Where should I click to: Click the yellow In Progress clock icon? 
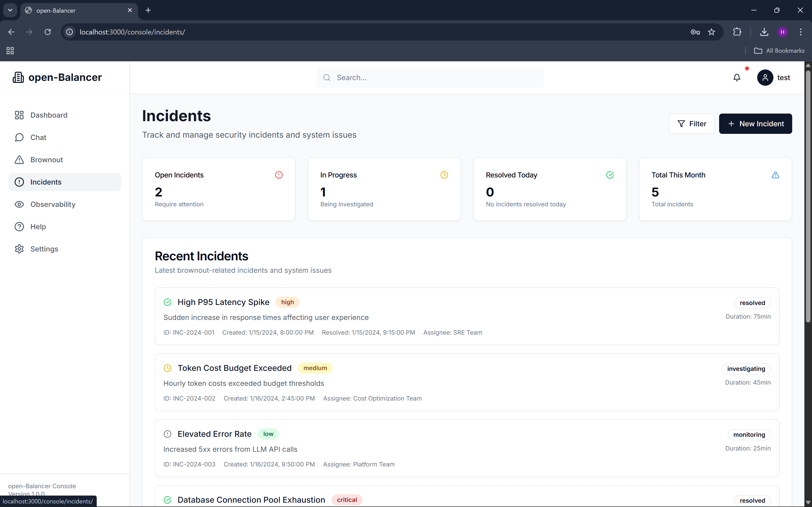tap(444, 175)
